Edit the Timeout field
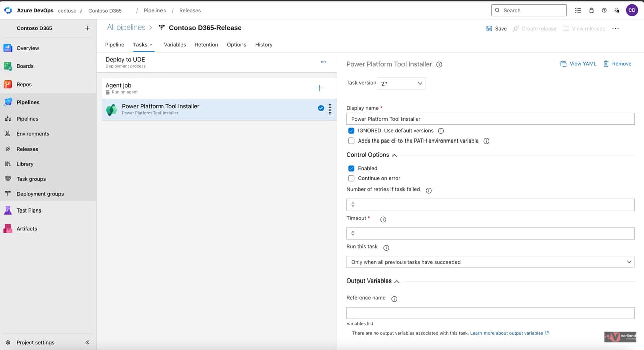Image resolution: width=644 pixels, height=350 pixels. point(491,233)
